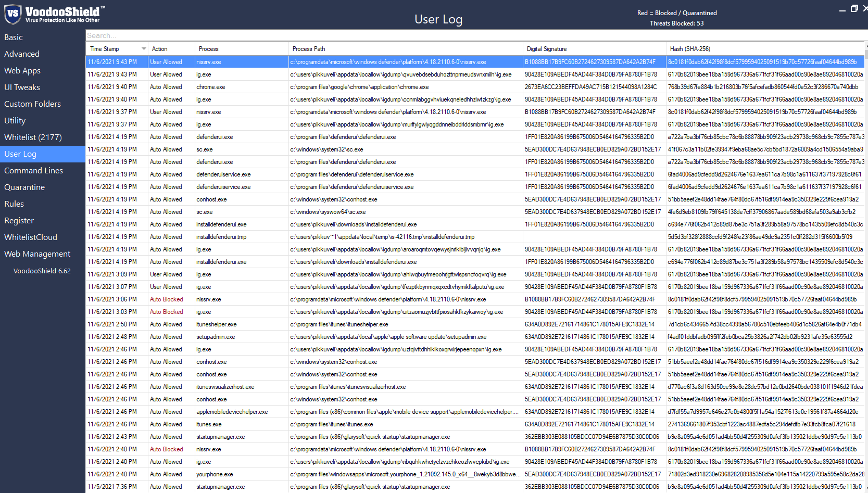868x493 pixels.
Task: Click the Red = Blocked / Quarantined legend
Action: pyautogui.click(x=677, y=13)
